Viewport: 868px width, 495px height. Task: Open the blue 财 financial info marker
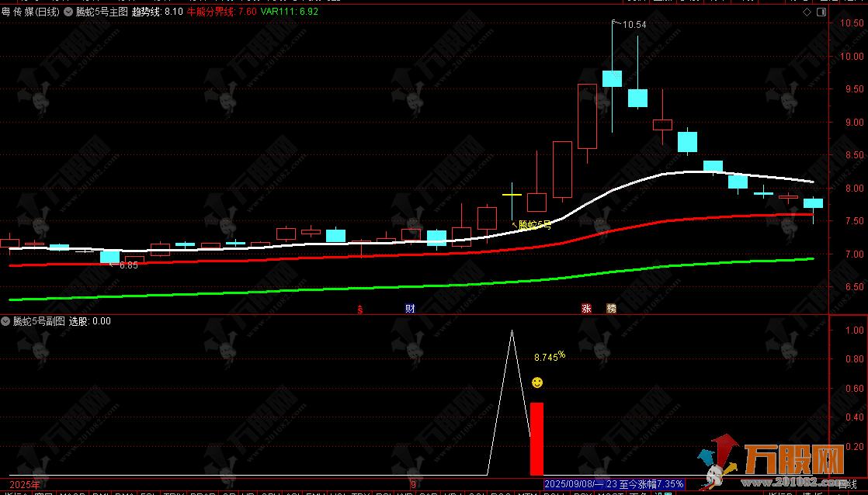[410, 308]
